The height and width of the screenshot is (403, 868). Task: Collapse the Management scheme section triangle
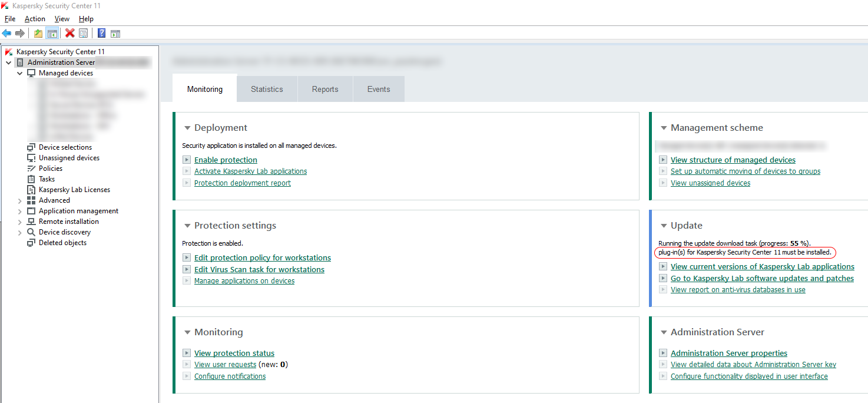pyautogui.click(x=664, y=128)
